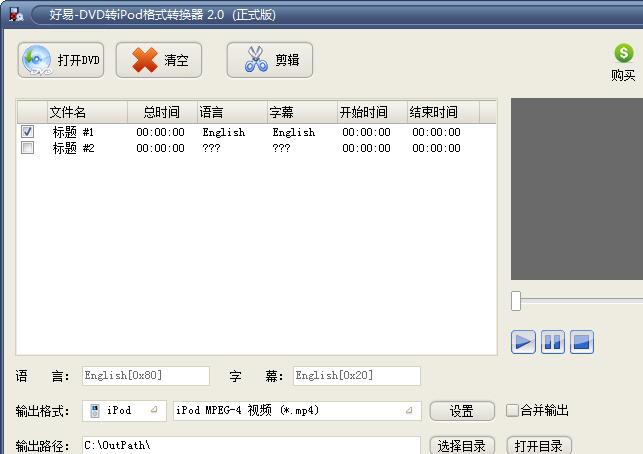Click total time 00:00:00 of 标题 #1

point(160,132)
